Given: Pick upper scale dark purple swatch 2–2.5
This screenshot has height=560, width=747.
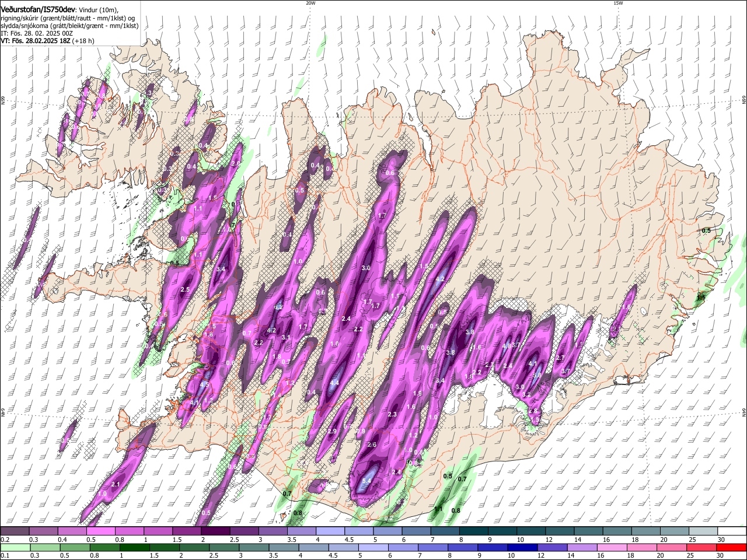Looking at the screenshot, I should click(215, 531).
